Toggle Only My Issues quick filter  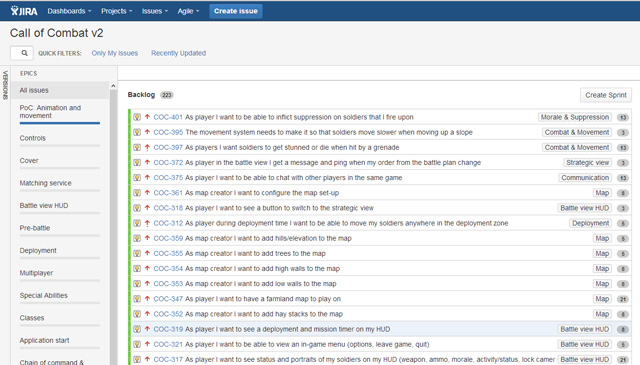pyautogui.click(x=115, y=53)
